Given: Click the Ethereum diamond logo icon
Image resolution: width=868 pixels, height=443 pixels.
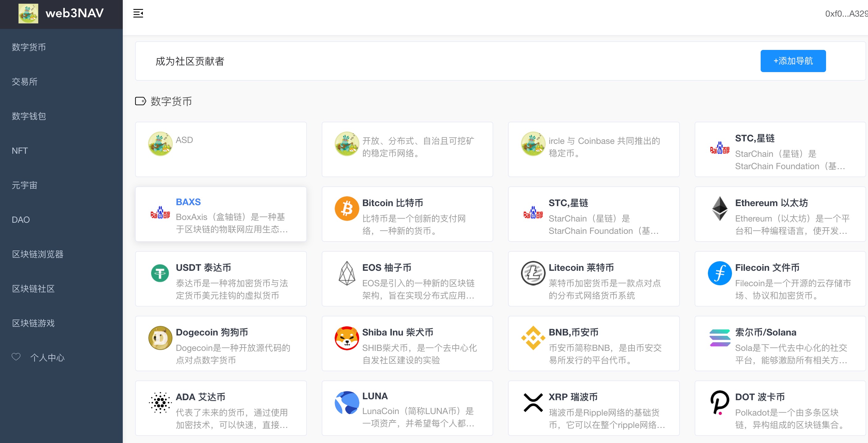Looking at the screenshot, I should 719,208.
